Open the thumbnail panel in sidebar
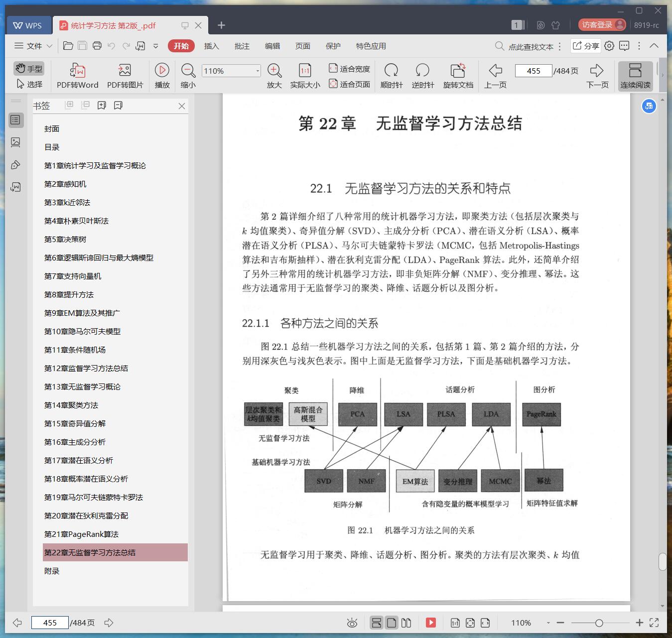Image resolution: width=672 pixels, height=638 pixels. click(x=15, y=142)
